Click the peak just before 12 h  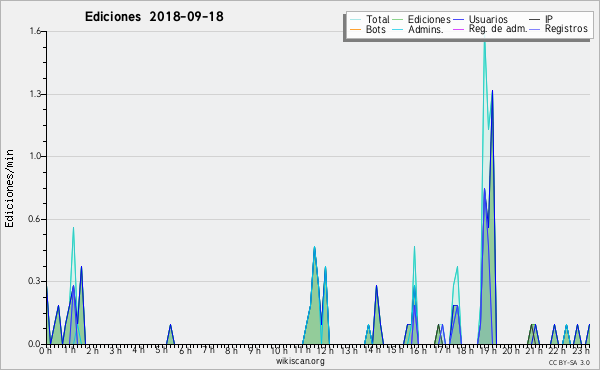pyautogui.click(x=314, y=248)
